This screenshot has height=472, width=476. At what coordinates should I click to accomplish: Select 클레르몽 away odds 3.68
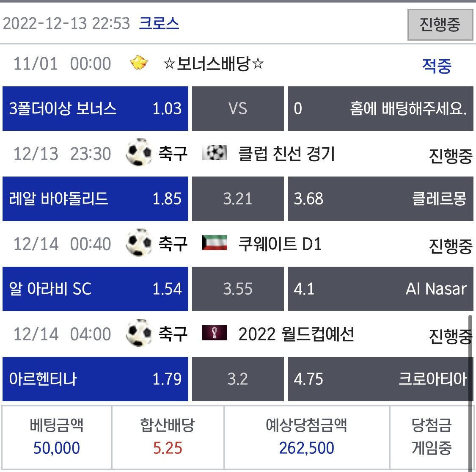[x=380, y=199]
